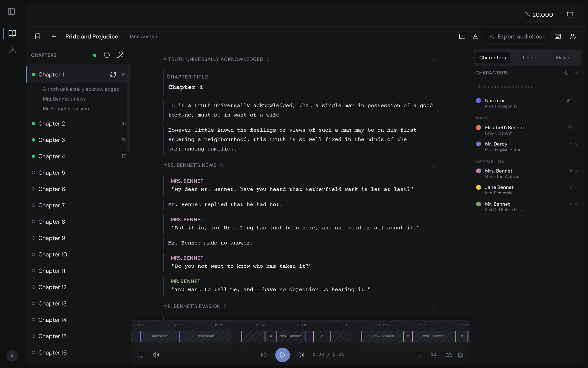Open the credits balance showing 20,000
Screen dimensions: 588x368
[x=539, y=15]
